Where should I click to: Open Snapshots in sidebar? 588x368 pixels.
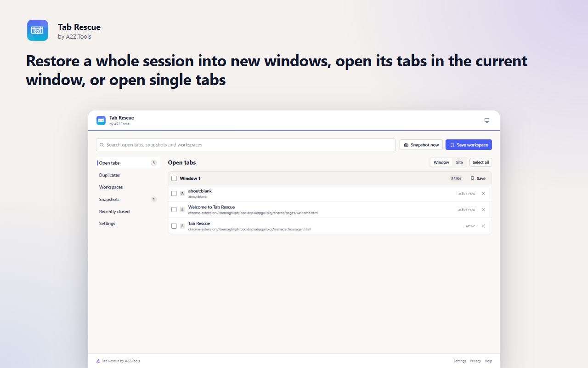(129, 200)
